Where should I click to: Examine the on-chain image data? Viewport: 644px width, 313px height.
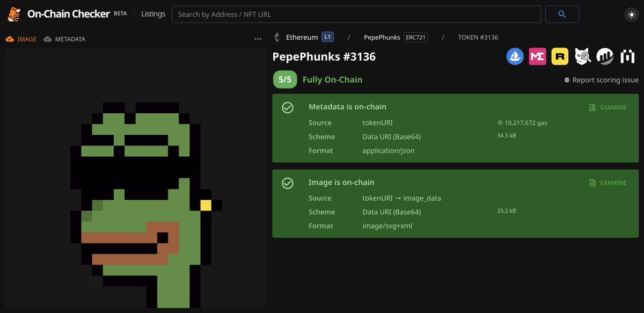pos(608,183)
